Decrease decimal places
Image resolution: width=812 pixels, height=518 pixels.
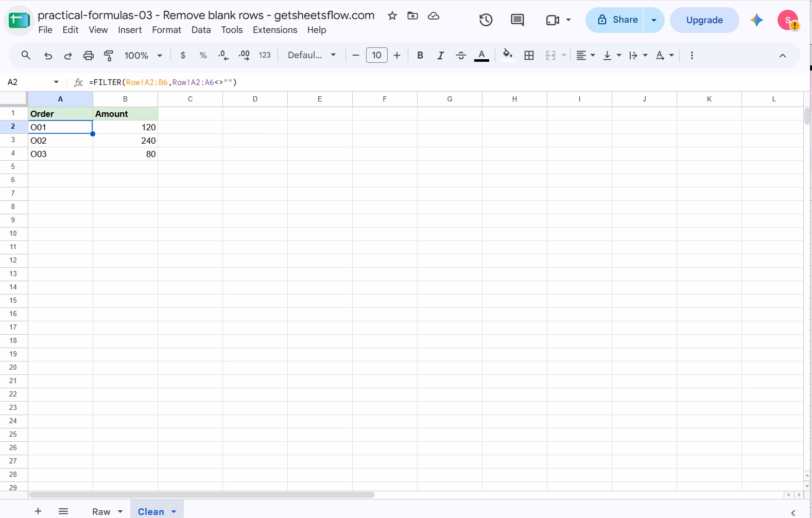[223, 55]
